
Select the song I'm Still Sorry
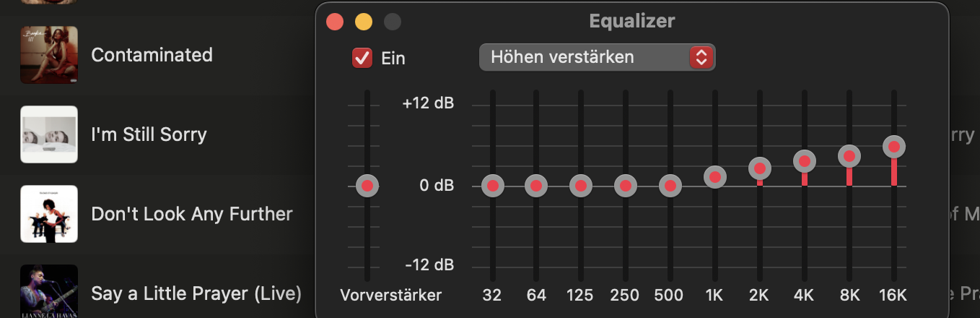pos(149,134)
